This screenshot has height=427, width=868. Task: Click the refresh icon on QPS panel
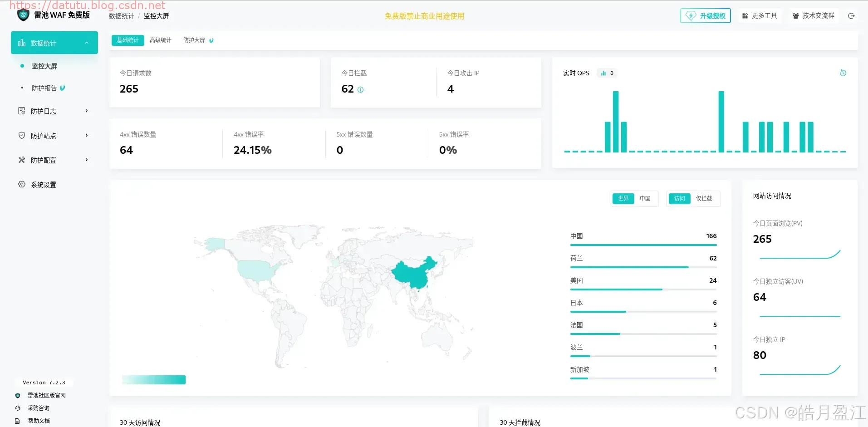(x=843, y=73)
